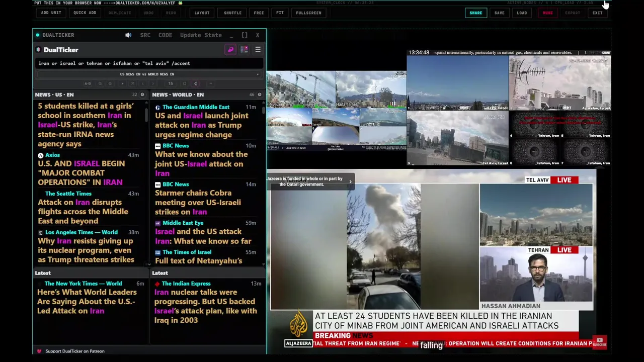This screenshot has width=644, height=362.
Task: Open Seattle Times headline on disrupted flights
Action: (83, 212)
